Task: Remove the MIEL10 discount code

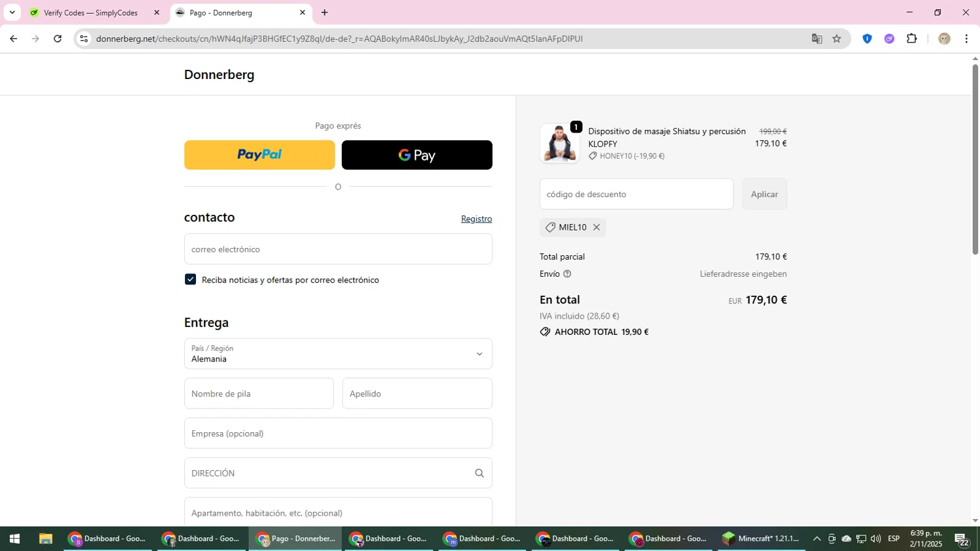Action: (596, 227)
